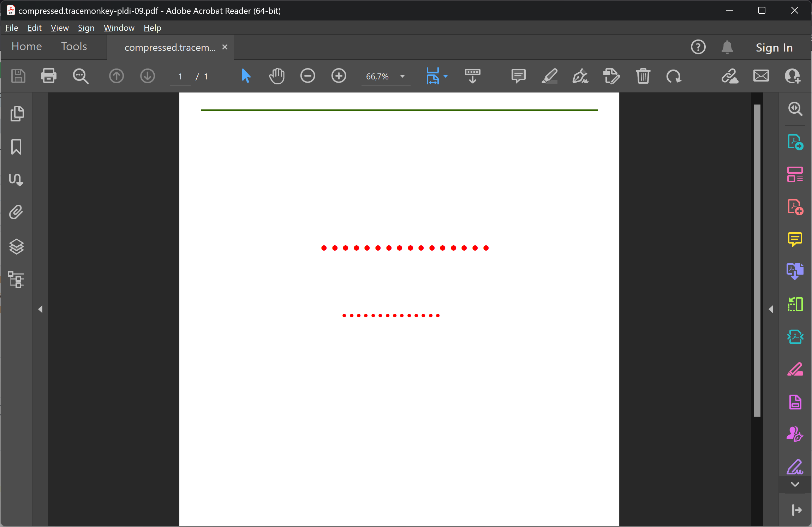The height and width of the screenshot is (527, 812).
Task: Switch to the Tools tab
Action: tap(74, 46)
